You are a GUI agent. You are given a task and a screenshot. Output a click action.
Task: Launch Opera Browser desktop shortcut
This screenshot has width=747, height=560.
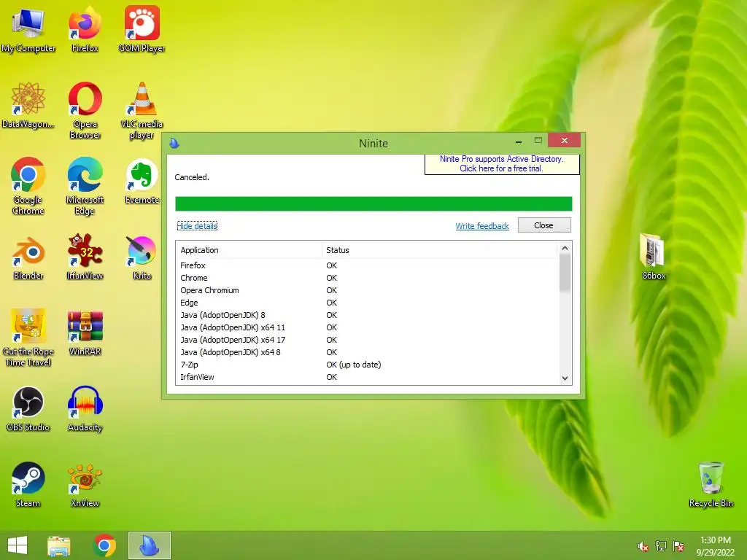pyautogui.click(x=85, y=111)
